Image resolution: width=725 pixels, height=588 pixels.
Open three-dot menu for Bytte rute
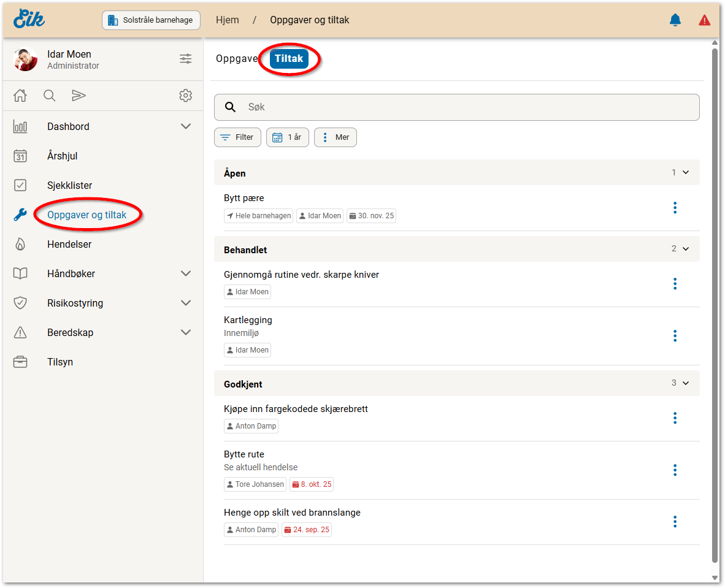pyautogui.click(x=675, y=470)
